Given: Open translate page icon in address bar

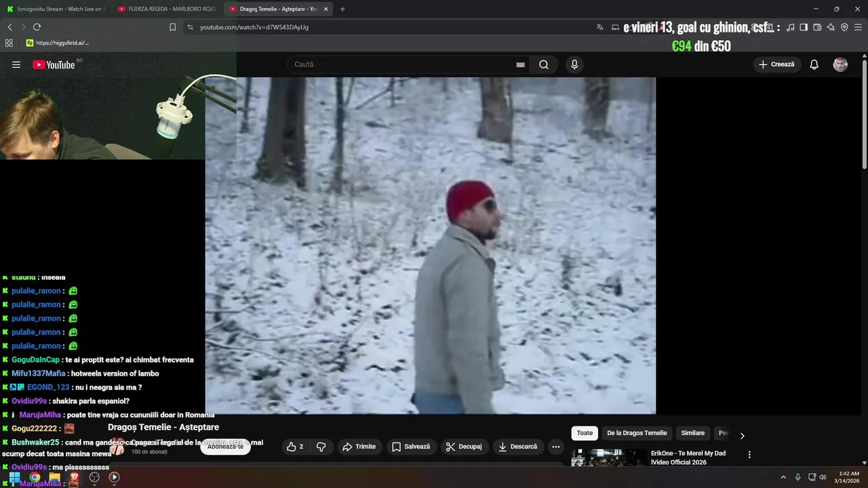Looking at the screenshot, I should click(599, 27).
